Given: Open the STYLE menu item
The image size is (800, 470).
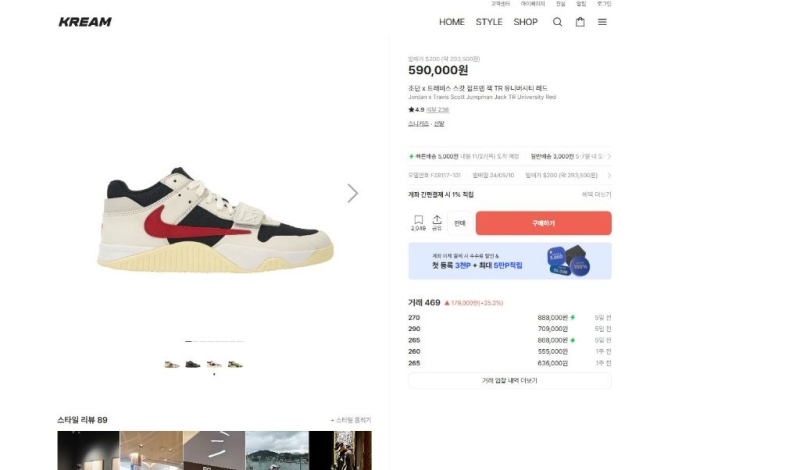Looking at the screenshot, I should [x=489, y=22].
